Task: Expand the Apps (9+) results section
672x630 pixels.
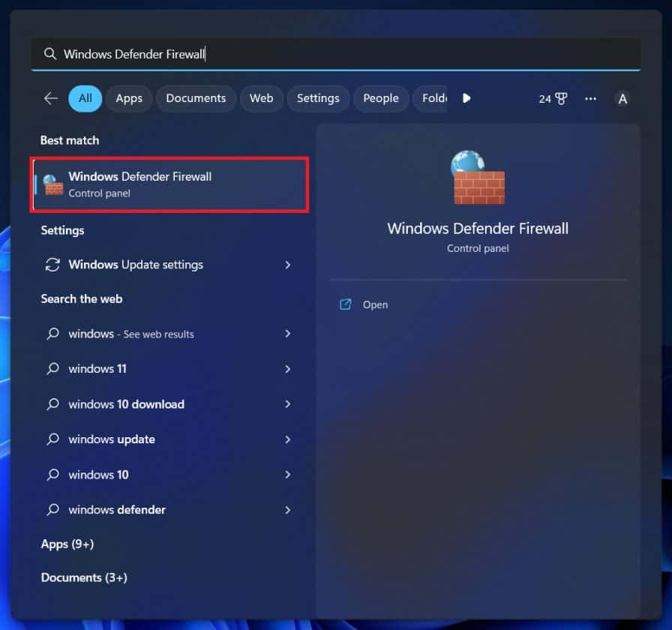Action: [x=67, y=544]
